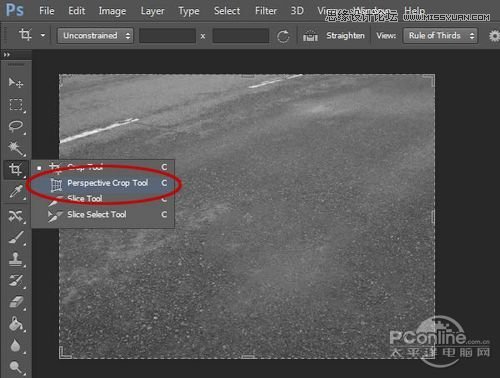The image size is (500, 378).
Task: Select the Blur tool
Action: tap(16, 346)
